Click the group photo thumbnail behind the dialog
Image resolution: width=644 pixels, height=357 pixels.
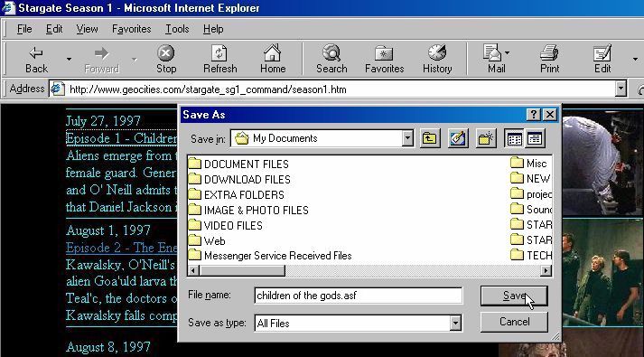pos(602,273)
